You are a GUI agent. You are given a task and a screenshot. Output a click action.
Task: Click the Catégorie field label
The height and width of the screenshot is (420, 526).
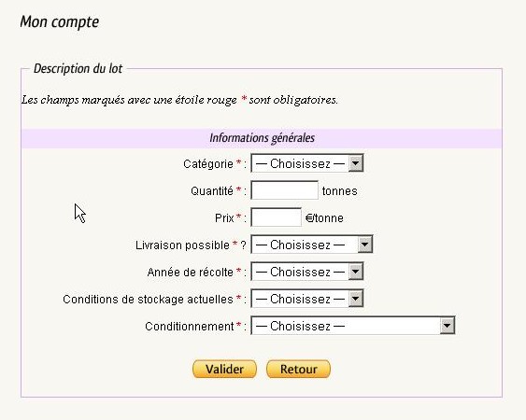tap(208, 164)
